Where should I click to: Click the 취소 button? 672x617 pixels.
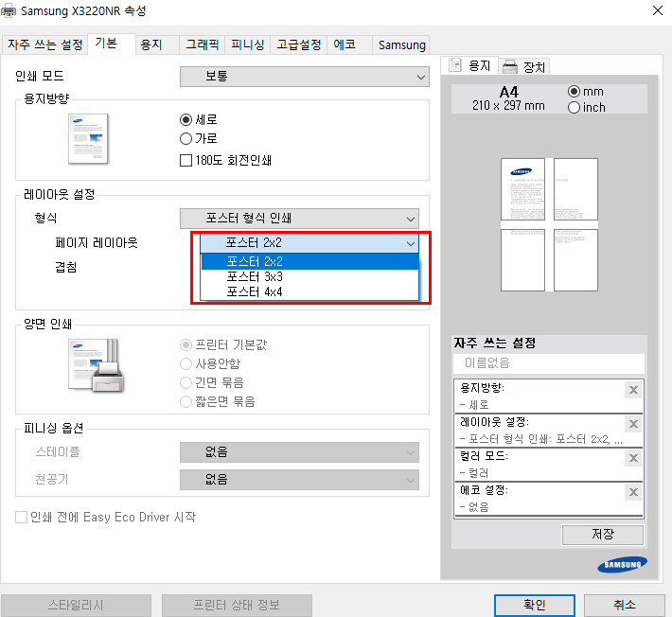point(624,606)
